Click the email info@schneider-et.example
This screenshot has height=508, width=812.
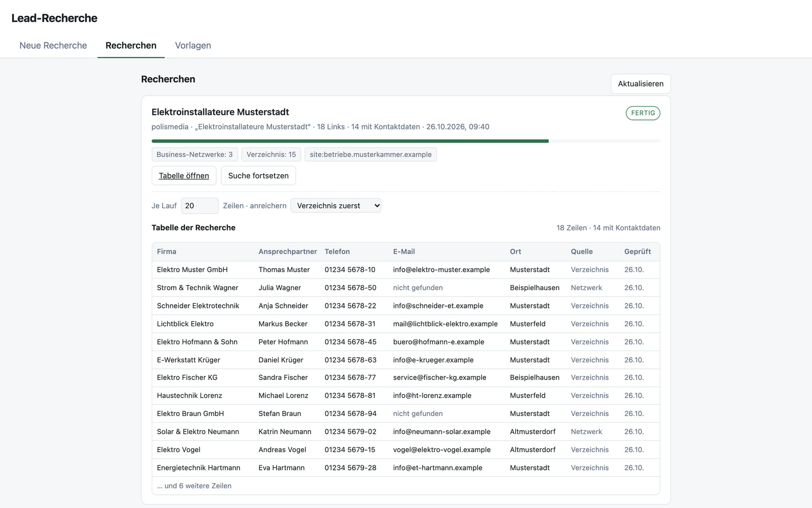438,306
